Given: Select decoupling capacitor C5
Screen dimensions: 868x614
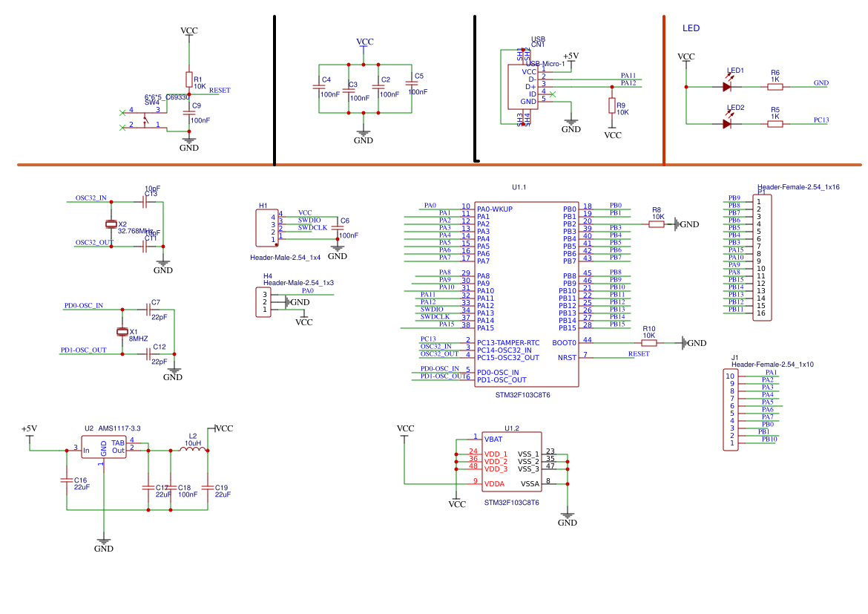Looking at the screenshot, I should pyautogui.click(x=412, y=84).
